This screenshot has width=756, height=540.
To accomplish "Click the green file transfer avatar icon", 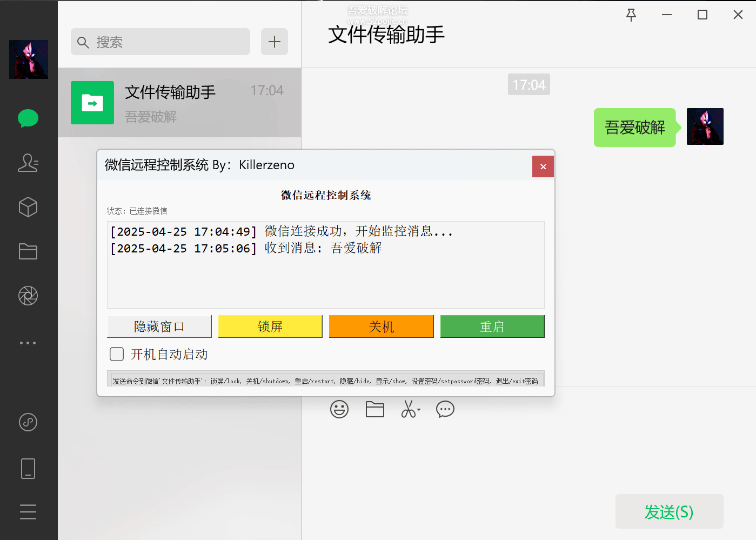I will [x=92, y=103].
